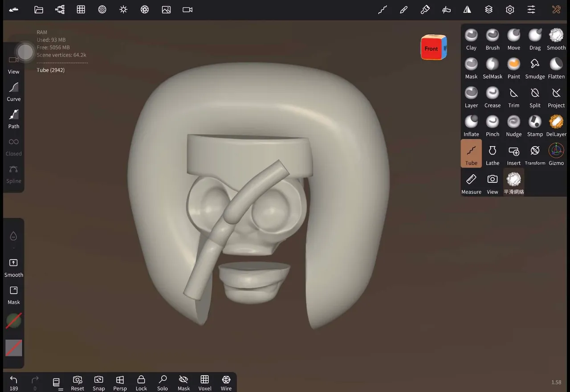Open the Symmetry menu
The height and width of the screenshot is (392, 570).
467,9
